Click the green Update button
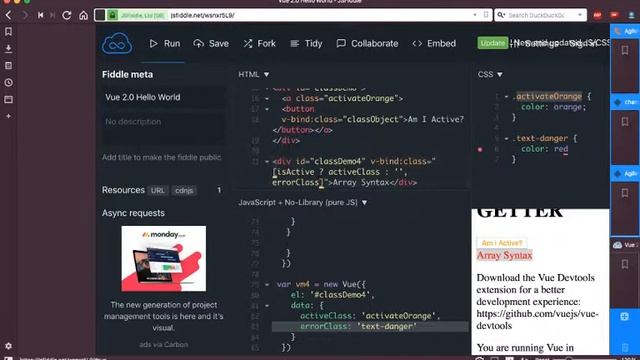Image resolution: width=640 pixels, height=360 pixels. point(492,43)
